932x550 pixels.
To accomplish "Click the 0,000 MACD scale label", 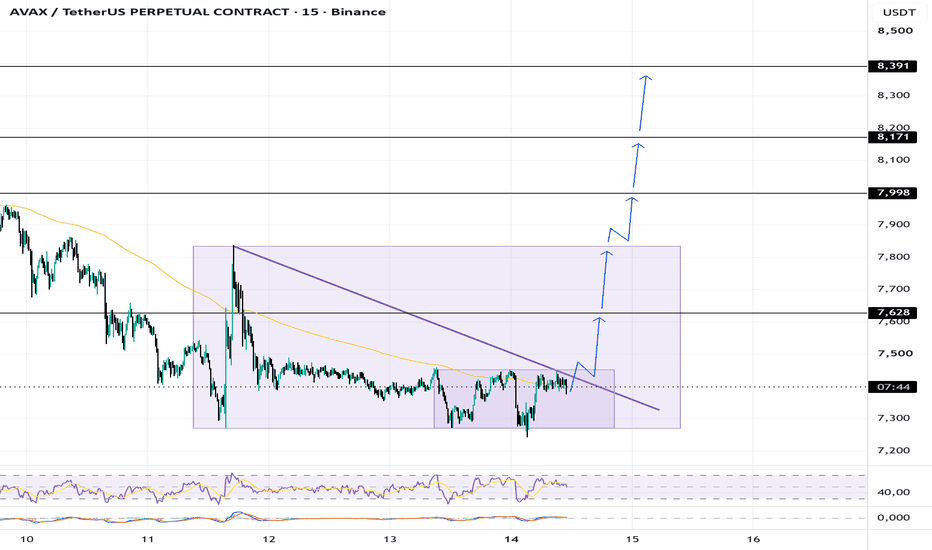I will click(x=893, y=518).
